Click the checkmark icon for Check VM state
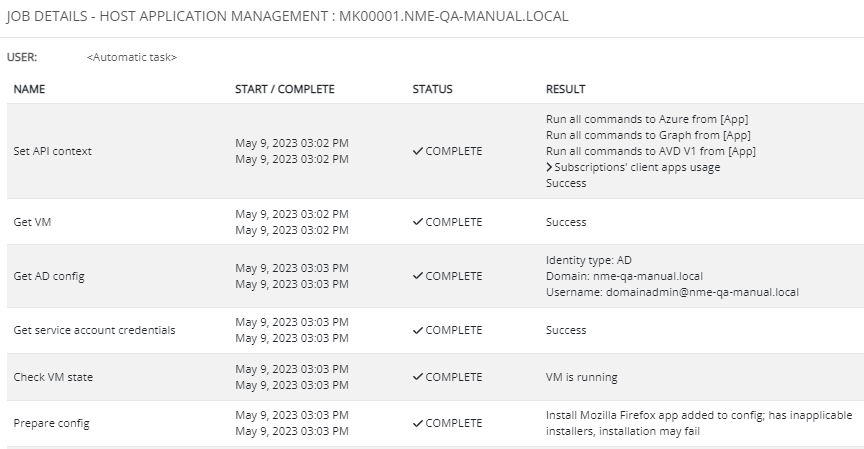The image size is (864, 449). click(x=418, y=377)
